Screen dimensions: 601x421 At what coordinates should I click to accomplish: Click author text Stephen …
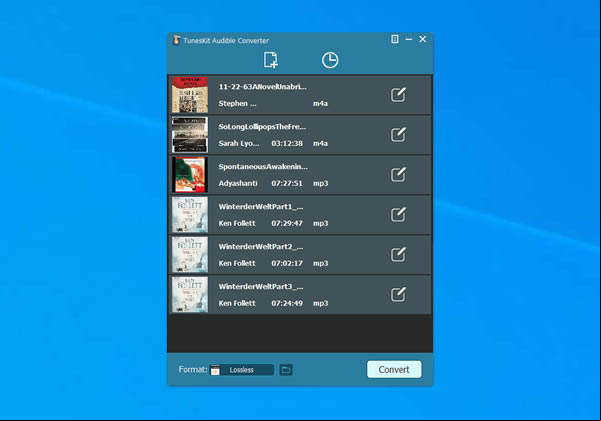237,104
